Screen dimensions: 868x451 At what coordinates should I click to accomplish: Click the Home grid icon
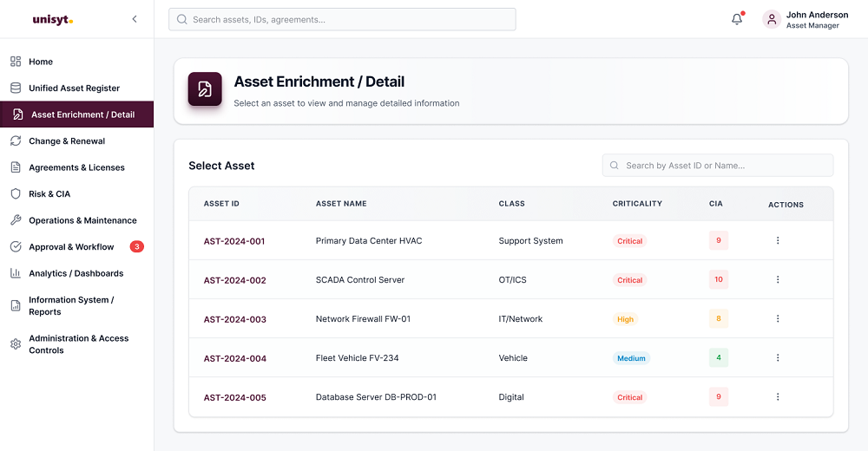(16, 62)
